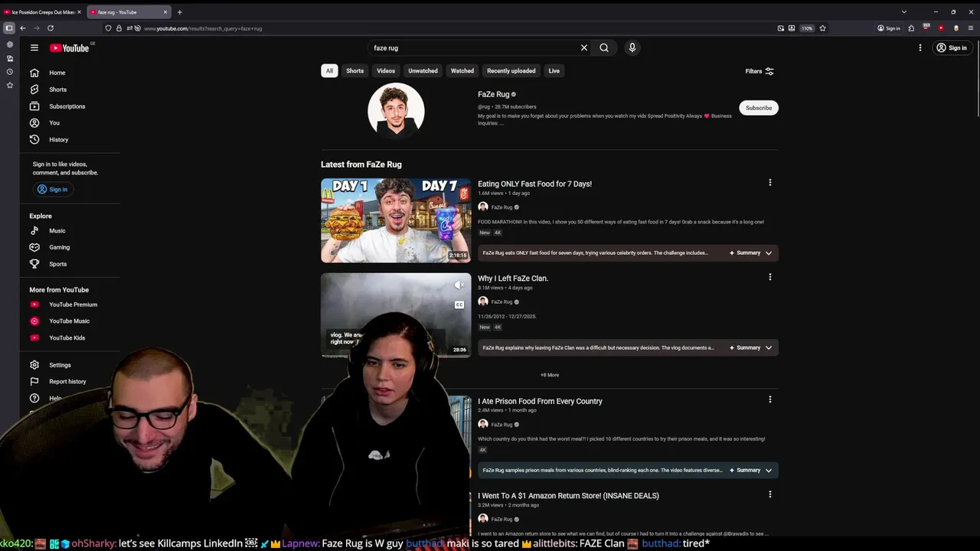Image resolution: width=980 pixels, height=551 pixels.
Task: Select the Live filter chip
Action: coord(554,70)
